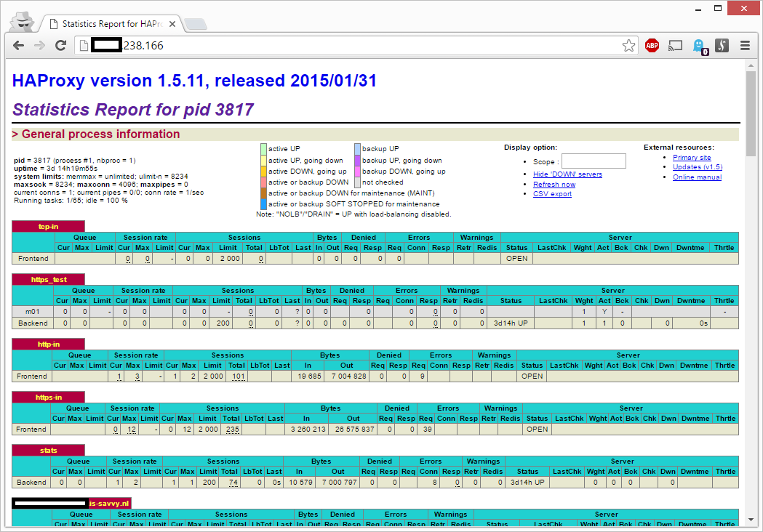Click the active UP, going down swatch
Viewport: 763px width, 532px height.
click(x=264, y=161)
